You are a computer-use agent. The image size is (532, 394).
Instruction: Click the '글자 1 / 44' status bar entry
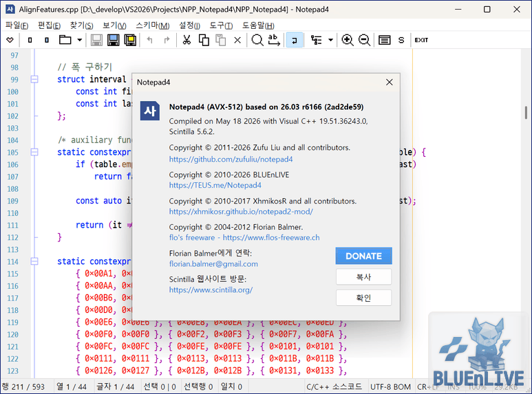[116, 386]
